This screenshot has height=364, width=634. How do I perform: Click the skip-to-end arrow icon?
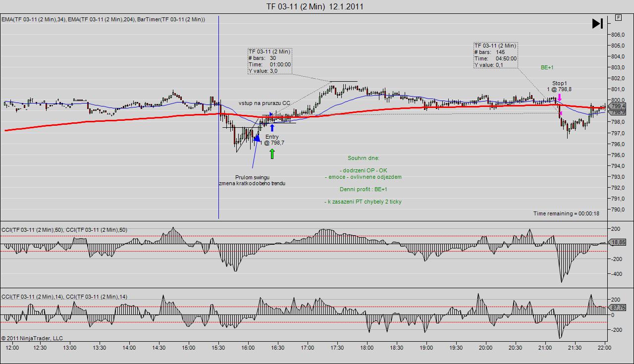[x=597, y=23]
